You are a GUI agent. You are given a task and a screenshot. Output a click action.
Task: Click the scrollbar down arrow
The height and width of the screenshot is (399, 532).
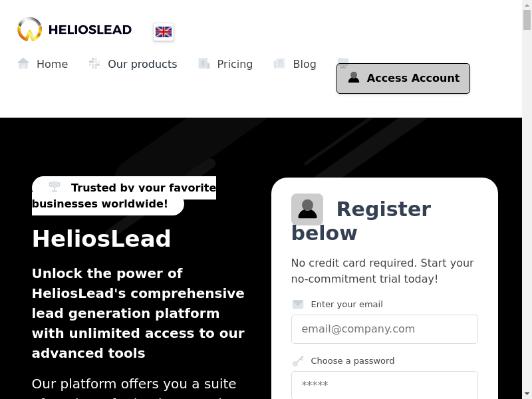coord(527,394)
